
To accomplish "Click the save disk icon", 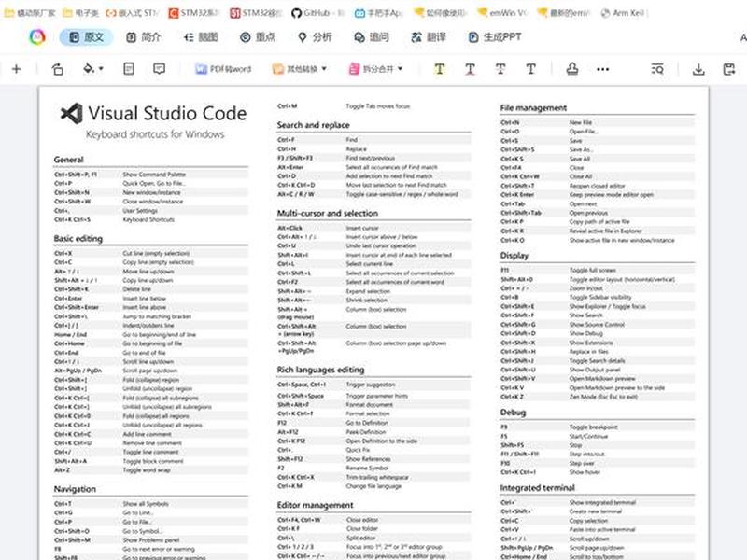I will point(729,69).
